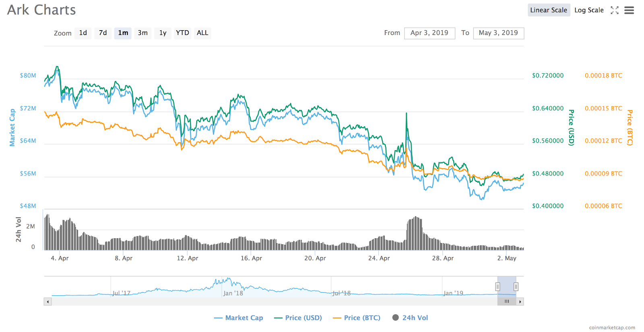Viewport: 644px width, 332px height.
Task: Click the '0.00012 BTC' axis label
Action: [603, 141]
